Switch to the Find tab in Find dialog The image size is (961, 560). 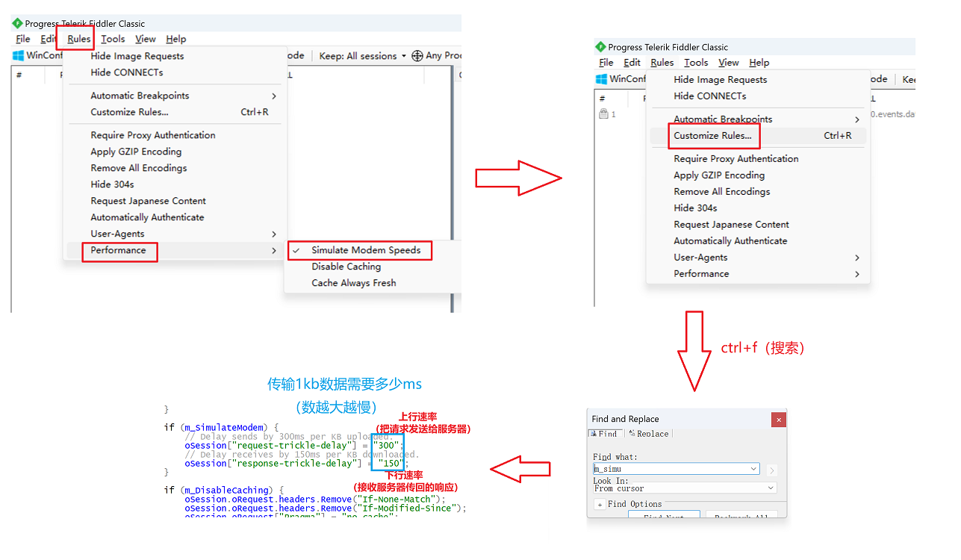click(x=604, y=433)
